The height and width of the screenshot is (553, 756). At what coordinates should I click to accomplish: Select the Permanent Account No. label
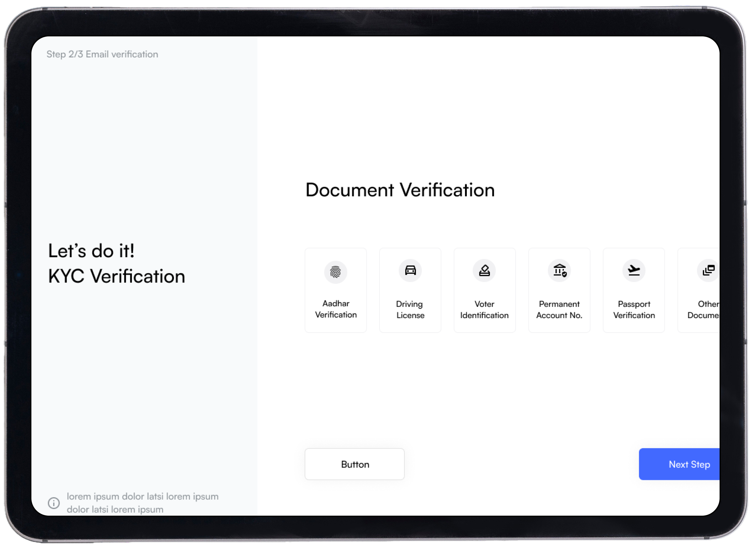(x=559, y=310)
